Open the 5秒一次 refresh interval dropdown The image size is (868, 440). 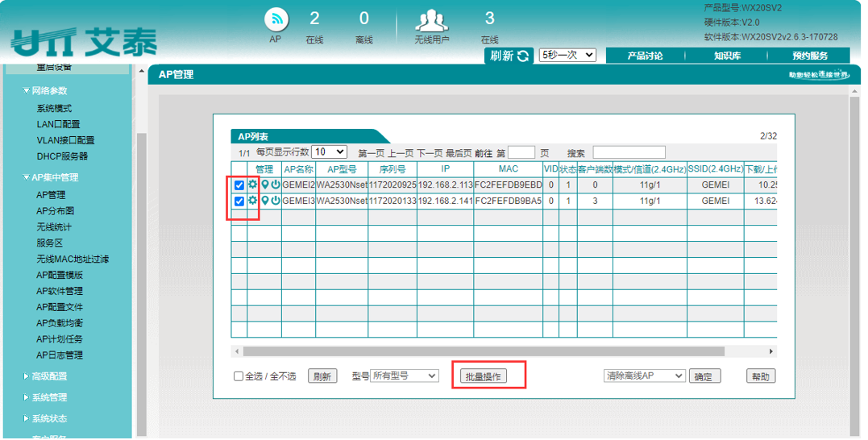coord(567,55)
